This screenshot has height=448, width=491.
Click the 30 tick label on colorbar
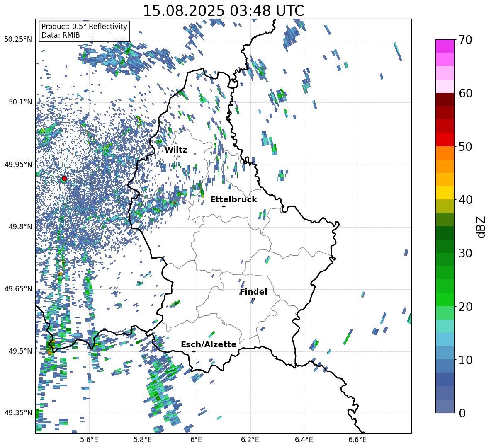tap(465, 253)
